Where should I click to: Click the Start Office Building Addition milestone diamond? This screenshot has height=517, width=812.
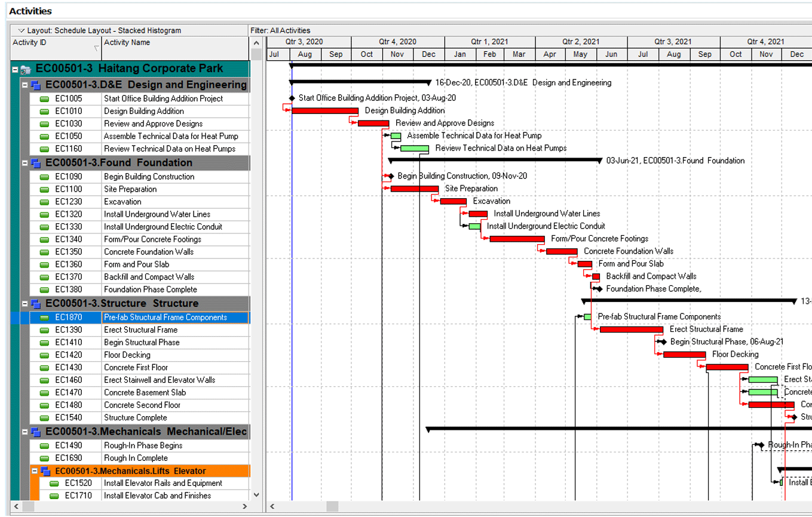(x=292, y=98)
